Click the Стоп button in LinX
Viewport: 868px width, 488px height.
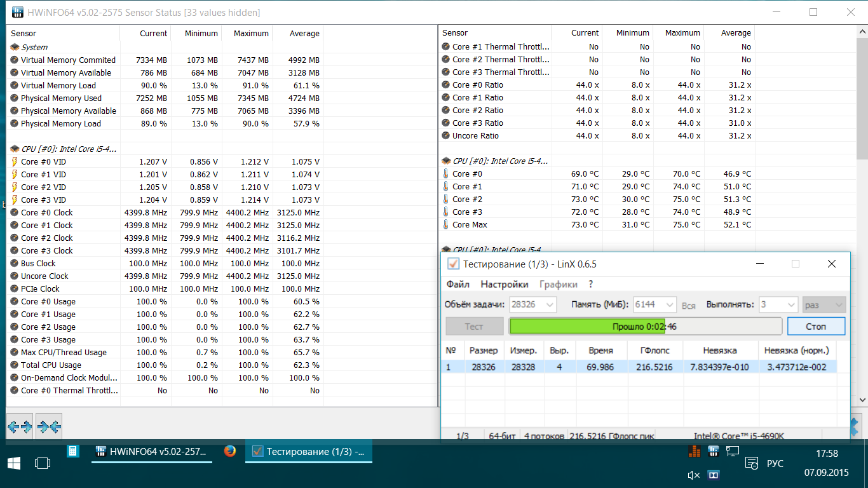click(x=816, y=326)
